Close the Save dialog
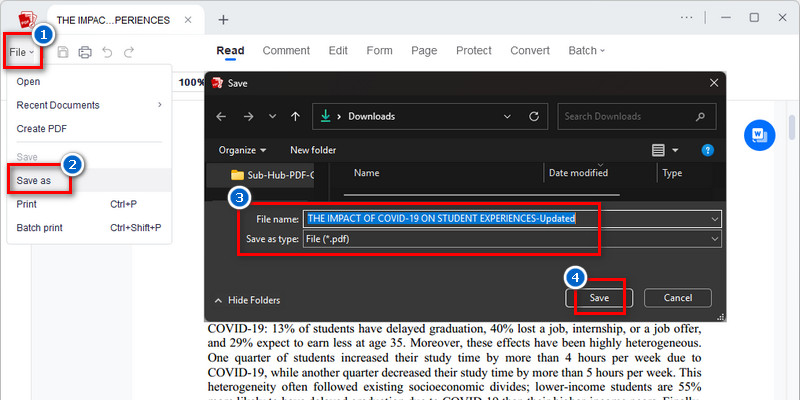The width and height of the screenshot is (800, 400). [714, 83]
